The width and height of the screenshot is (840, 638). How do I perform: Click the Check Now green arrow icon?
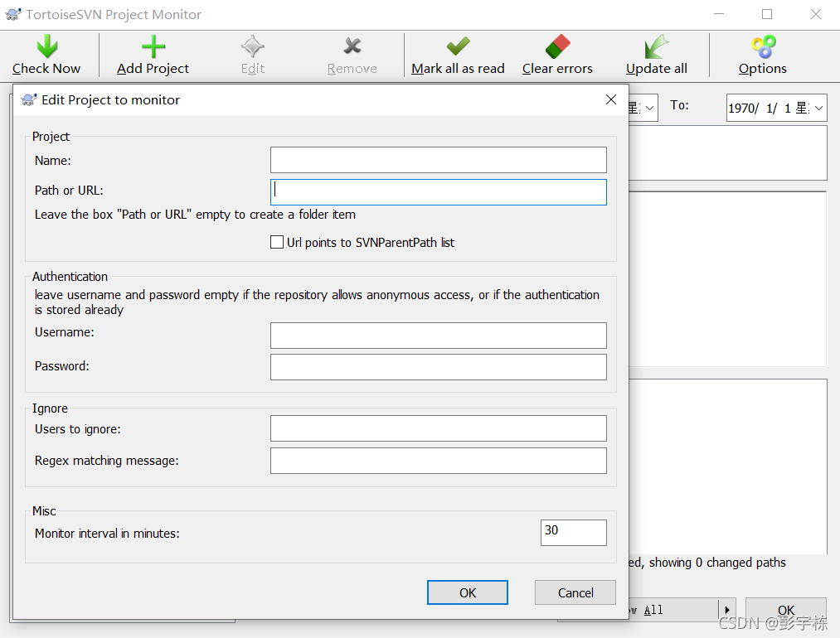47,46
